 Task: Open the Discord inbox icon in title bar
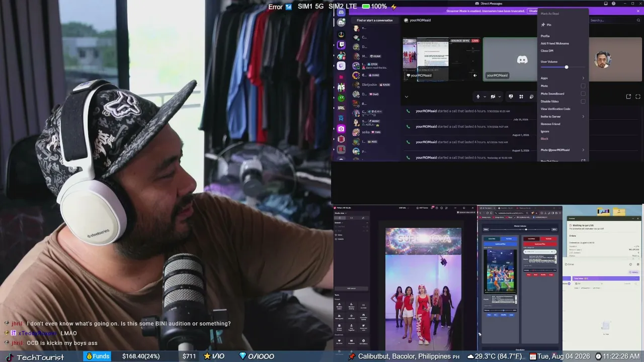(606, 4)
